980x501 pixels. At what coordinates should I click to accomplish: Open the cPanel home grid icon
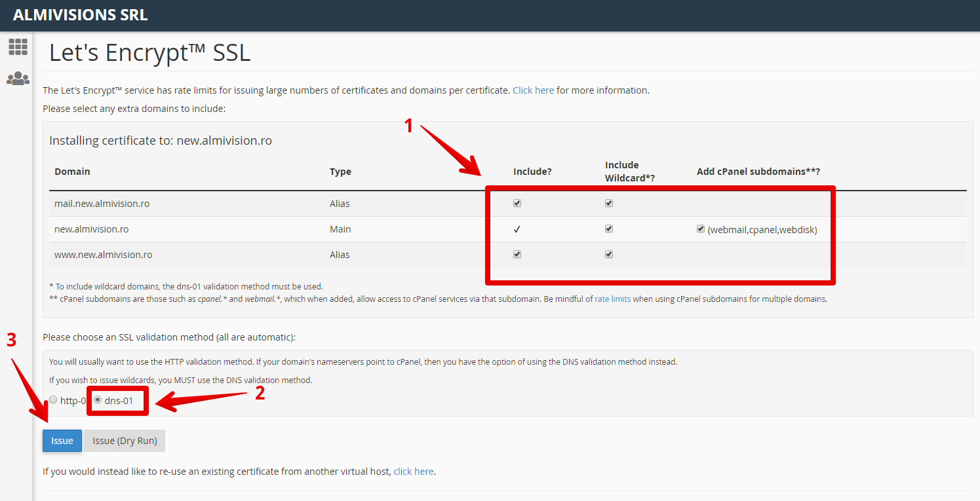tap(18, 46)
